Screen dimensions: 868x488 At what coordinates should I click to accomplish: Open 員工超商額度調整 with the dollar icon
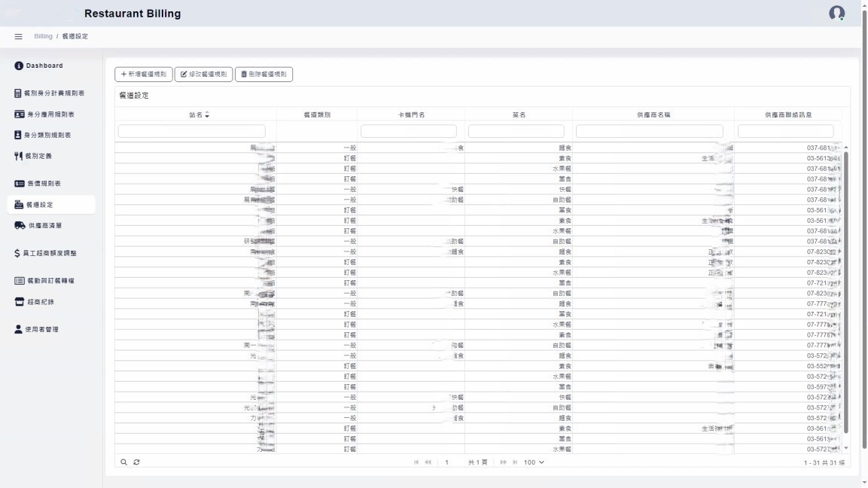tap(50, 253)
